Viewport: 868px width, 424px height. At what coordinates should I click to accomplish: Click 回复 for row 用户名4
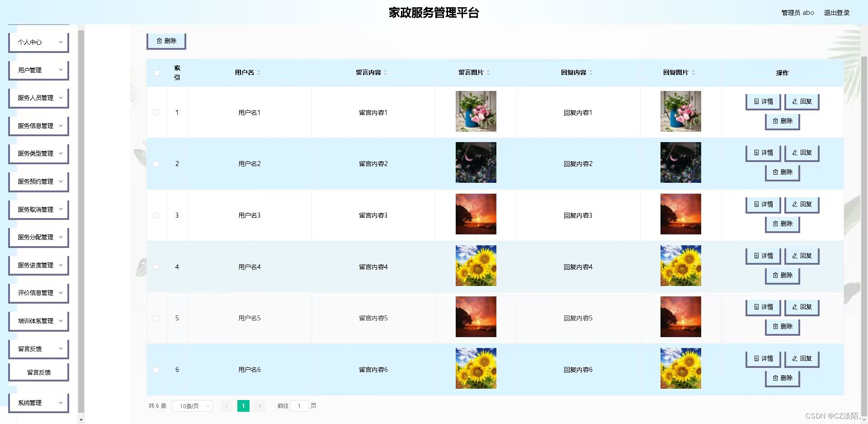tap(802, 256)
